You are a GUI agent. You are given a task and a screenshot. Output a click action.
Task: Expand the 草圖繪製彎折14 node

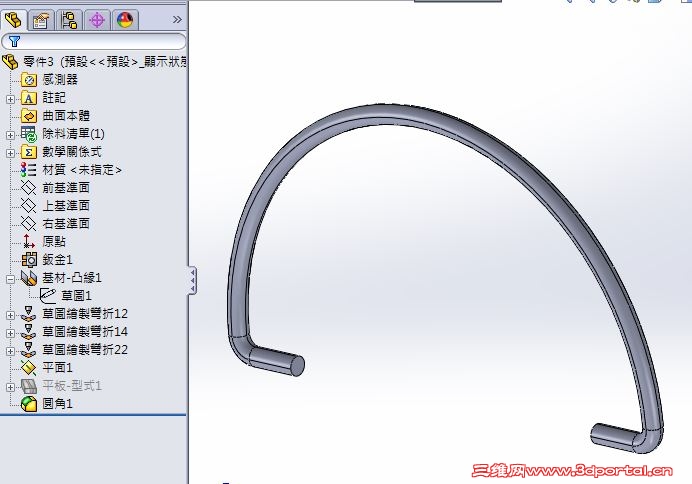[10, 333]
